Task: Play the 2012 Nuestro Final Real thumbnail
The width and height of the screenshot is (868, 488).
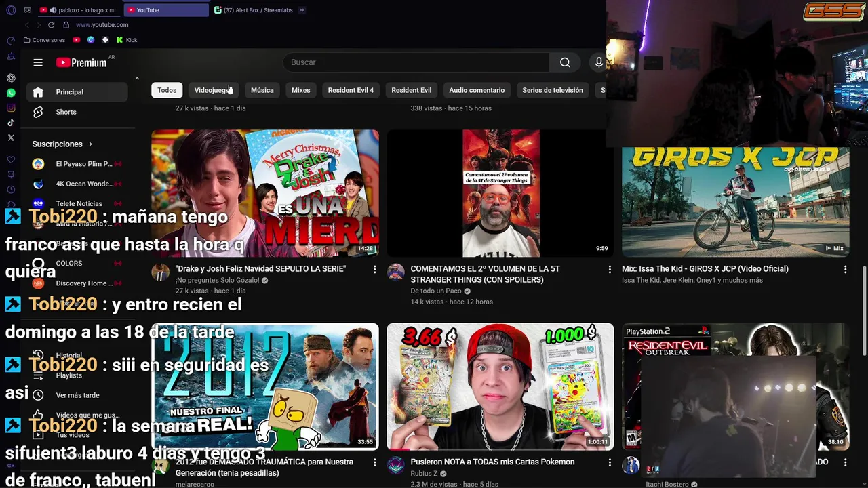Action: point(265,386)
